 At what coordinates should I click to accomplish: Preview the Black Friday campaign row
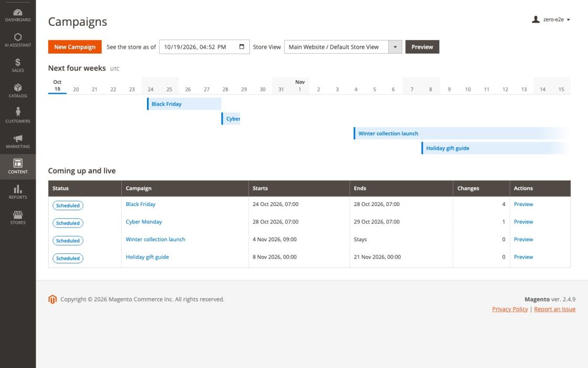[x=523, y=205]
